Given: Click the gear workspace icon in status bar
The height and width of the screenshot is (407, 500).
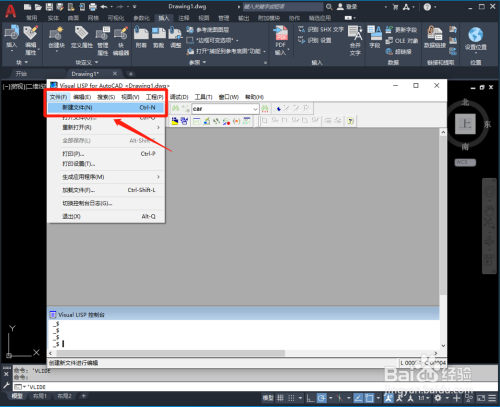Looking at the screenshot, I should [x=438, y=398].
